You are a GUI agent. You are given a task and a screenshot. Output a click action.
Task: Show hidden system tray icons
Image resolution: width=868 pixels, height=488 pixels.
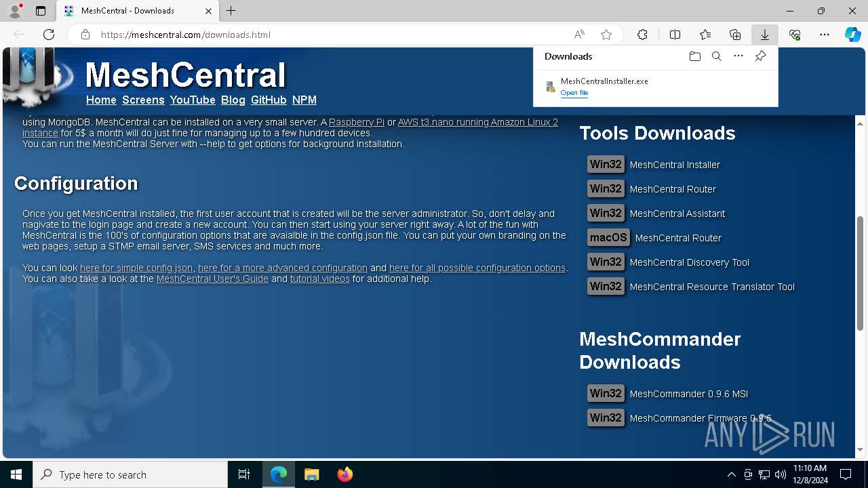[x=731, y=474]
